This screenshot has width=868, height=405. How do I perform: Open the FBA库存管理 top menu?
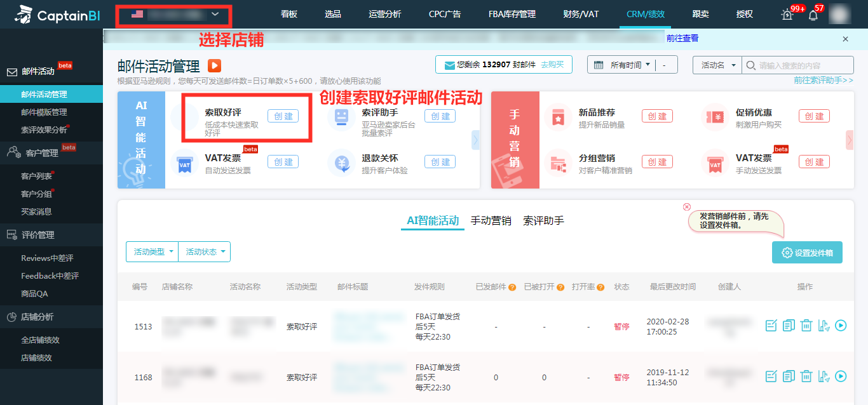click(x=512, y=14)
